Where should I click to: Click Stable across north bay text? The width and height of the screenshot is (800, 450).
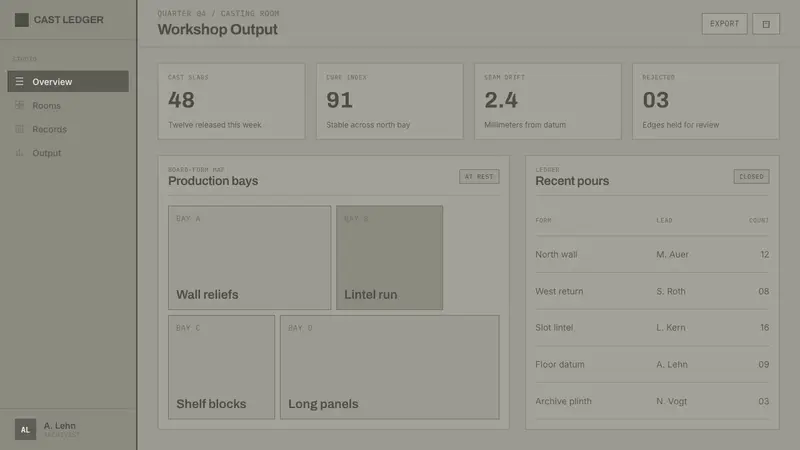[368, 125]
